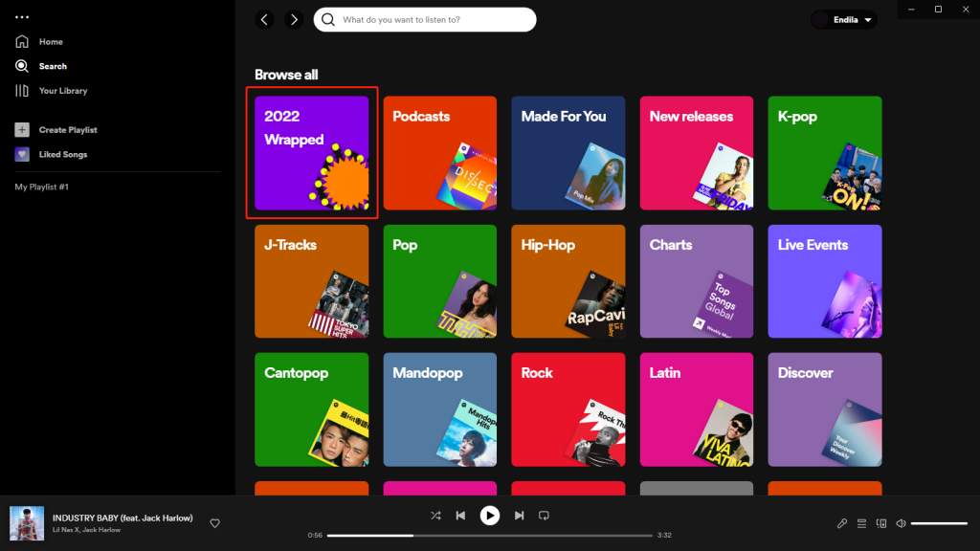The image size is (980, 551).
Task: Skip to the previous track
Action: [x=460, y=516]
